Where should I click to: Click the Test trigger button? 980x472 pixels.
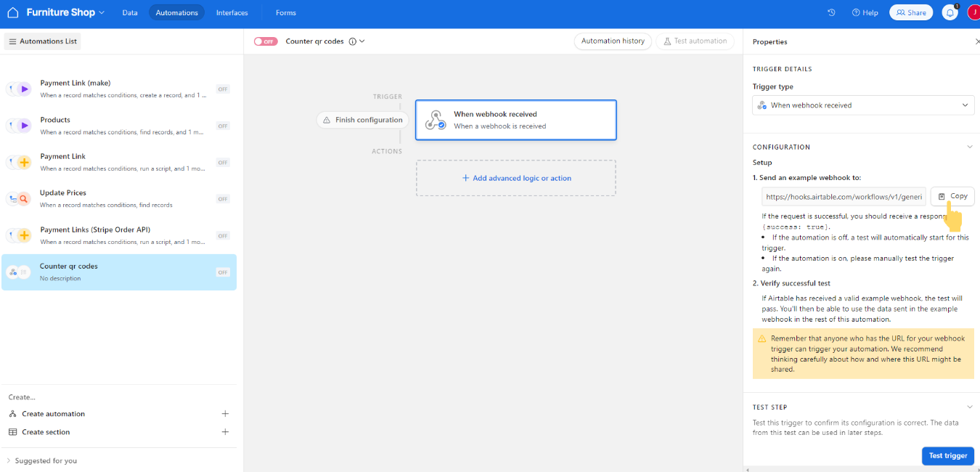(x=948, y=456)
